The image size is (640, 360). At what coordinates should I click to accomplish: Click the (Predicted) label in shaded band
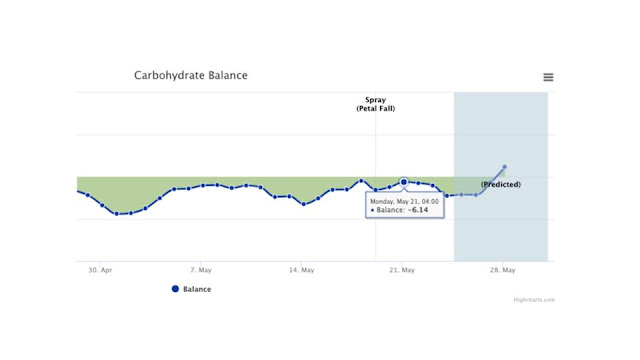(x=501, y=184)
